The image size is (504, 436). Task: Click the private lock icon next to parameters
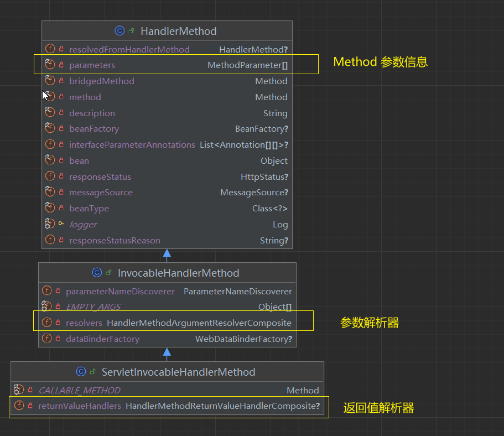(61, 65)
